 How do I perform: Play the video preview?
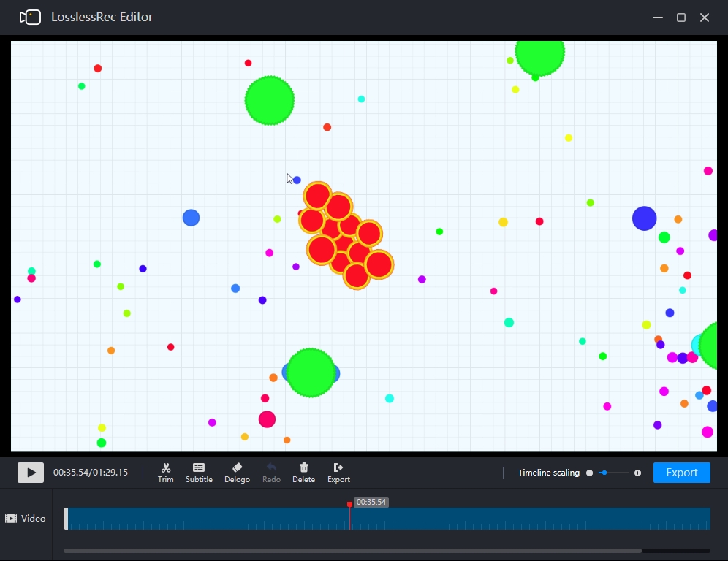point(31,473)
